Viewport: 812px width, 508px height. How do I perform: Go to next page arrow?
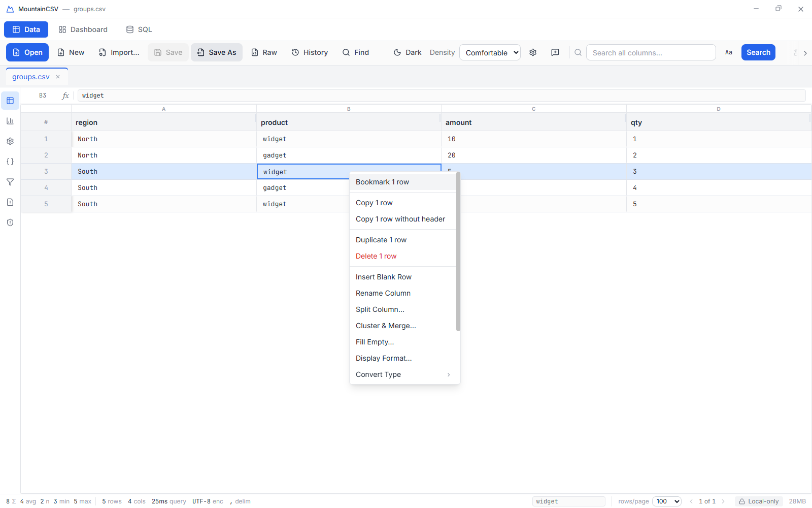click(723, 501)
